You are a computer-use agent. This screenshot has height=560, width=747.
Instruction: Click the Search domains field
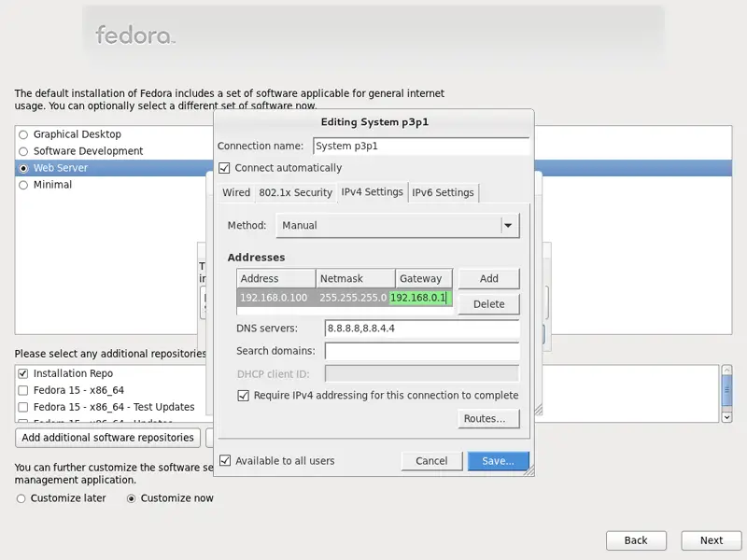click(422, 352)
